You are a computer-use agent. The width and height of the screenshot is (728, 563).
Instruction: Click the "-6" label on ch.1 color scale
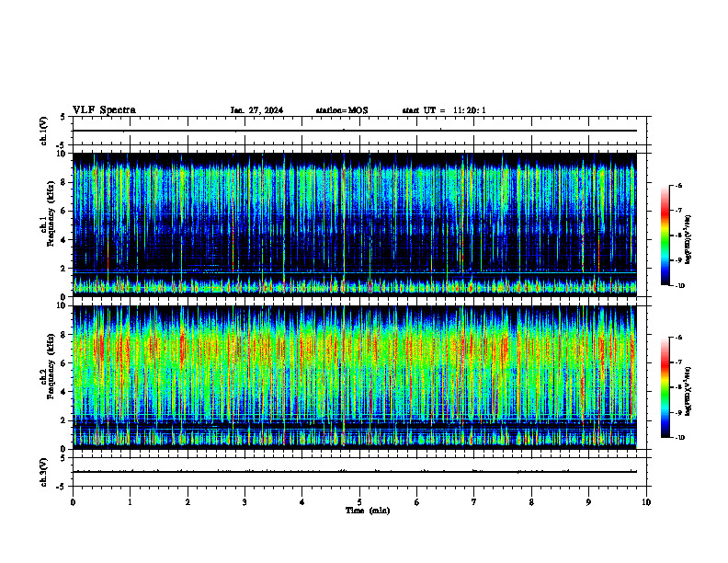(x=678, y=185)
